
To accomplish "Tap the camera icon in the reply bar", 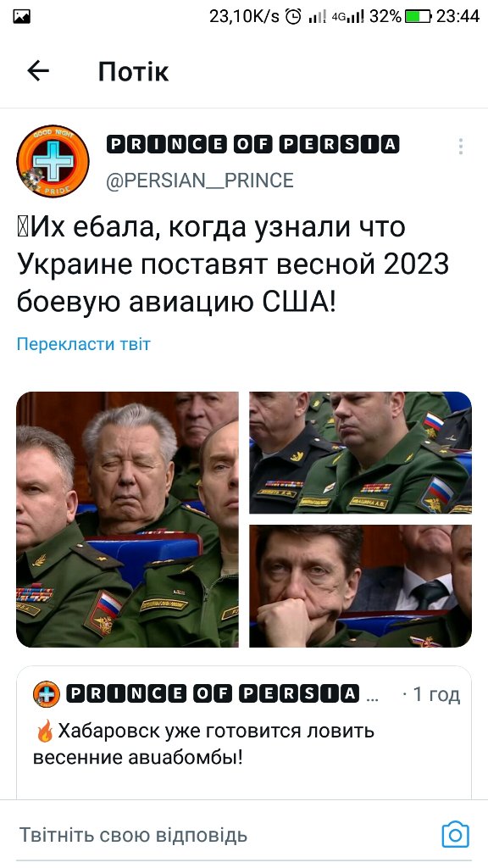I will coord(455,834).
